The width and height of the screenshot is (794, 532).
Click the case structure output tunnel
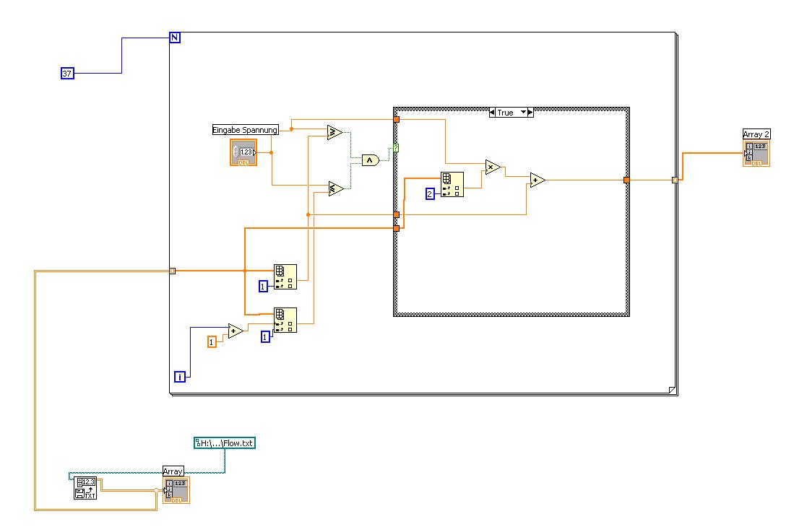point(626,180)
